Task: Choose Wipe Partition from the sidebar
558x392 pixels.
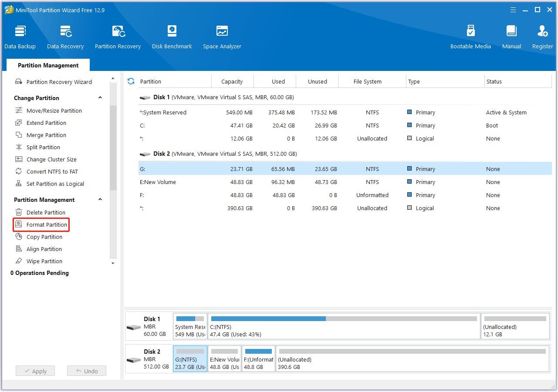Action: 44,261
